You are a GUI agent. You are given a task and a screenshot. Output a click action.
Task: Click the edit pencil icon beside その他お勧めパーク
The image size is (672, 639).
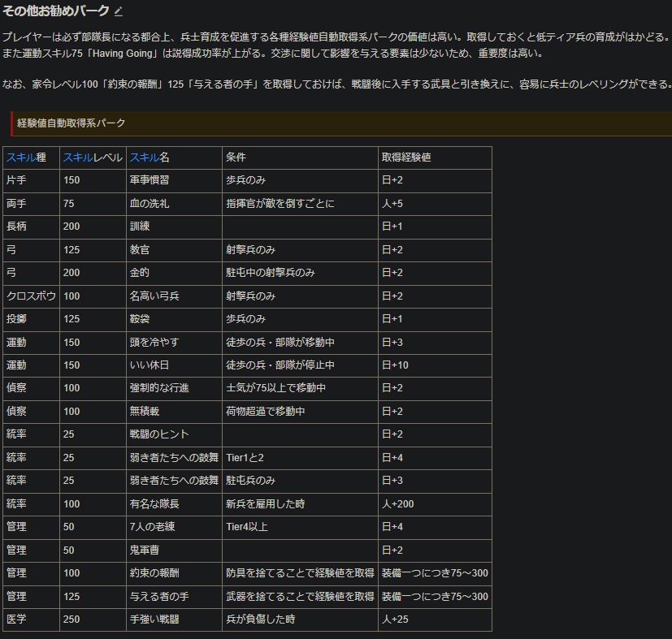(x=119, y=12)
